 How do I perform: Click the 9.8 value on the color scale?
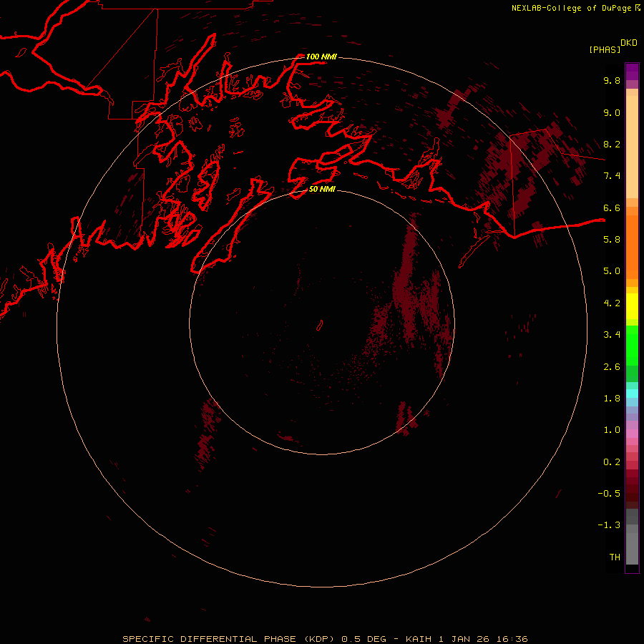[x=612, y=80]
